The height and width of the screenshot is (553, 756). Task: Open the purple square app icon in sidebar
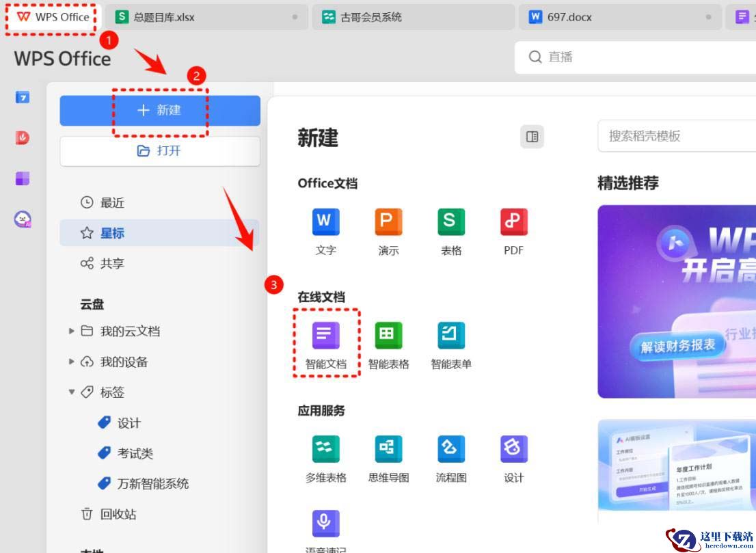point(22,178)
